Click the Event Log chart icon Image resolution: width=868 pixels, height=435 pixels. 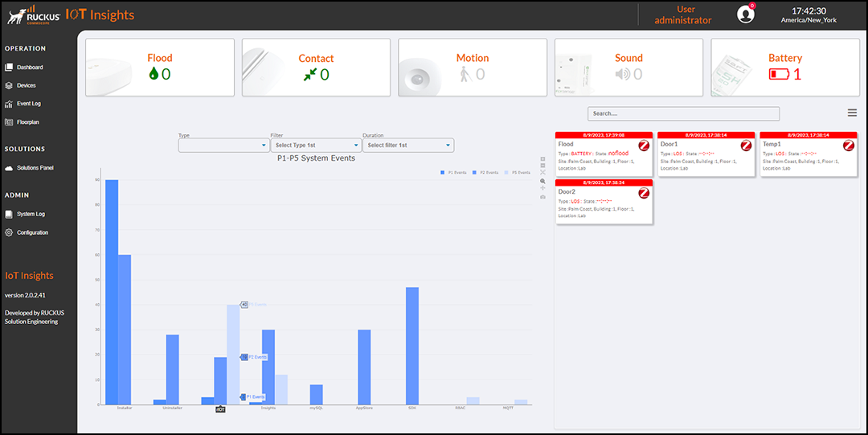coord(9,104)
